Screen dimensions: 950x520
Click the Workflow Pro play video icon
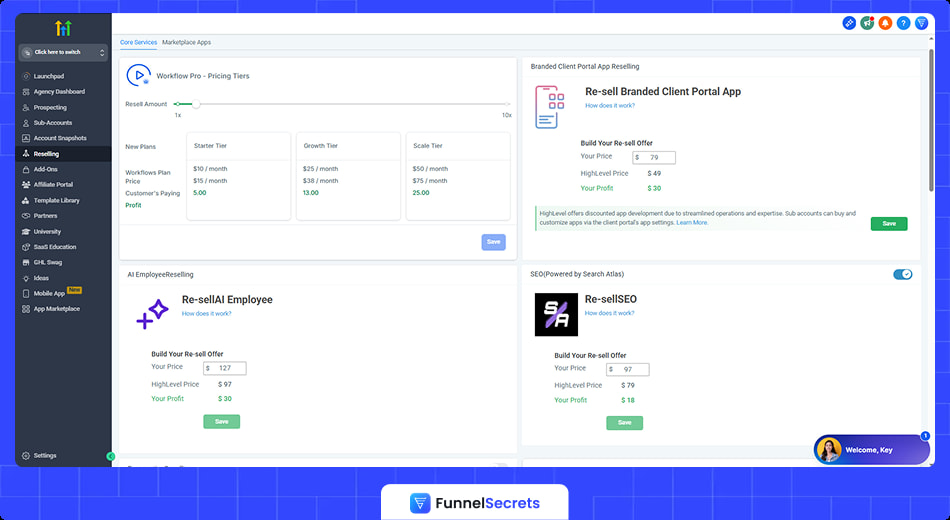(138, 75)
